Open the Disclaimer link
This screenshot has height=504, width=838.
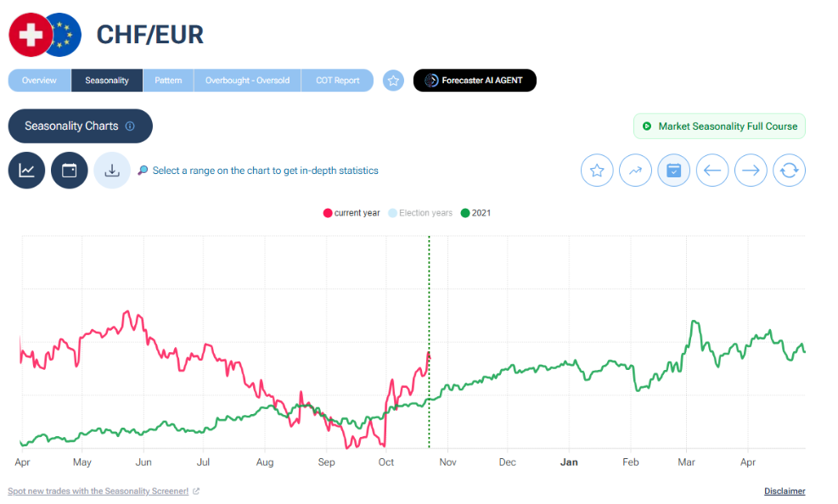click(x=785, y=491)
